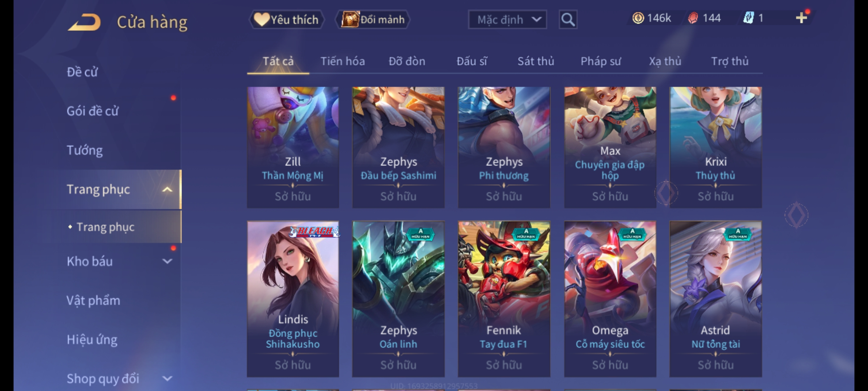This screenshot has height=391, width=868.
Task: Open Đổi mảnh fragment exchange
Action: [373, 20]
